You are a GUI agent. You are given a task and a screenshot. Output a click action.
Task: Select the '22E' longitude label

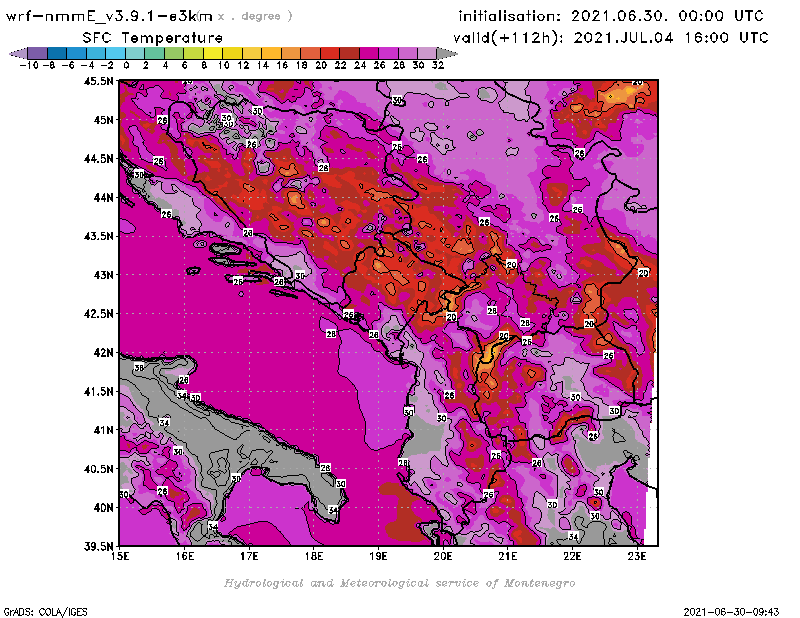click(x=572, y=556)
